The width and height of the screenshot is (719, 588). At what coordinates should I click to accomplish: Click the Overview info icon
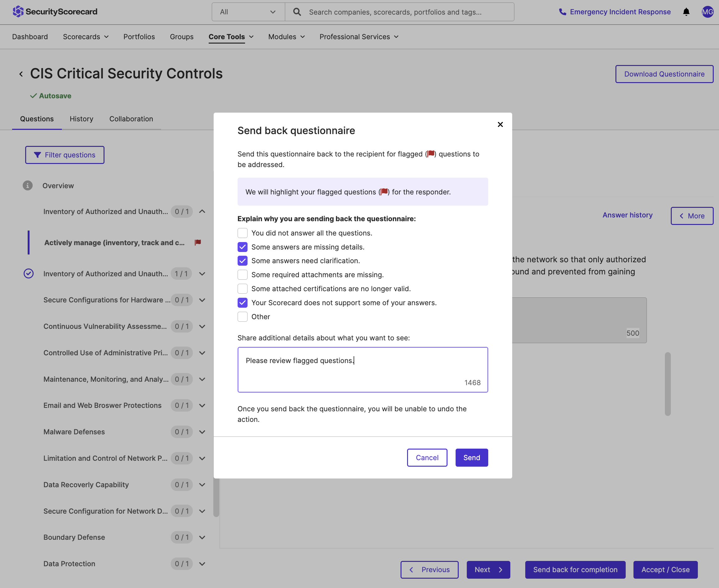27,185
